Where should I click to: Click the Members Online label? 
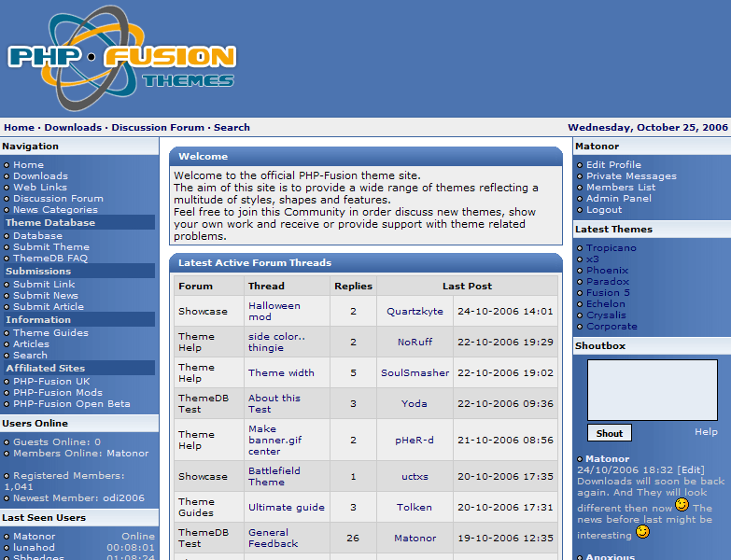[58, 454]
